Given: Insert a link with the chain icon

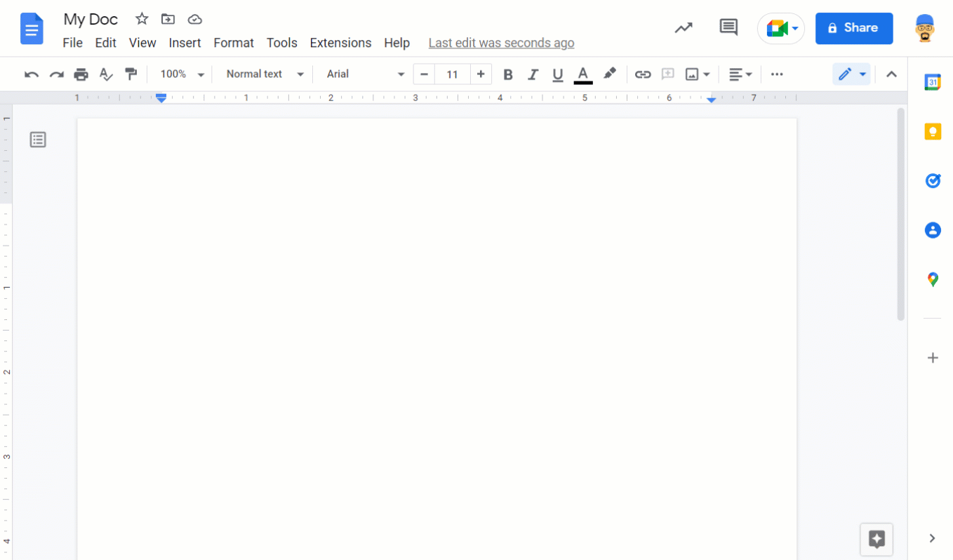Looking at the screenshot, I should (x=643, y=74).
